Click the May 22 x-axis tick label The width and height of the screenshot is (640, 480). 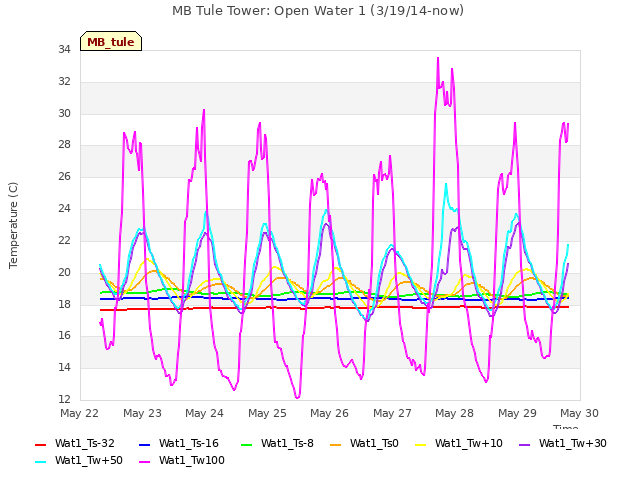80,413
